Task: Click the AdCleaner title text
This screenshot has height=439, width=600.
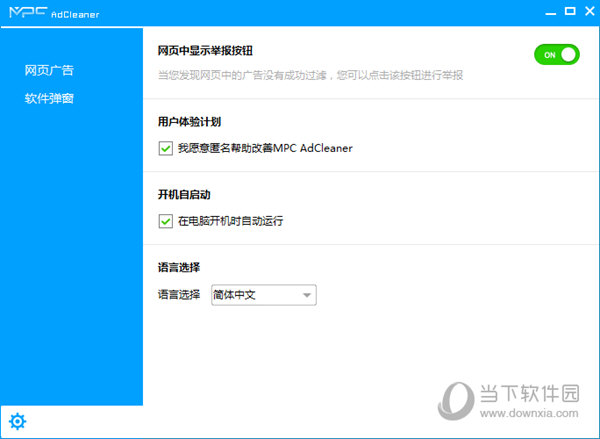Action: pyautogui.click(x=76, y=13)
